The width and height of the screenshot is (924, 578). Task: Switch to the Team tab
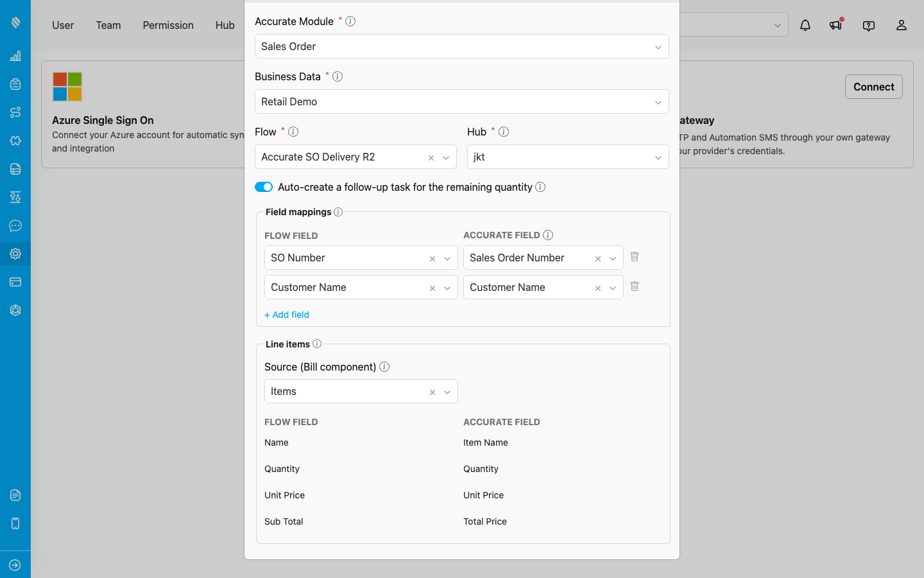108,25
